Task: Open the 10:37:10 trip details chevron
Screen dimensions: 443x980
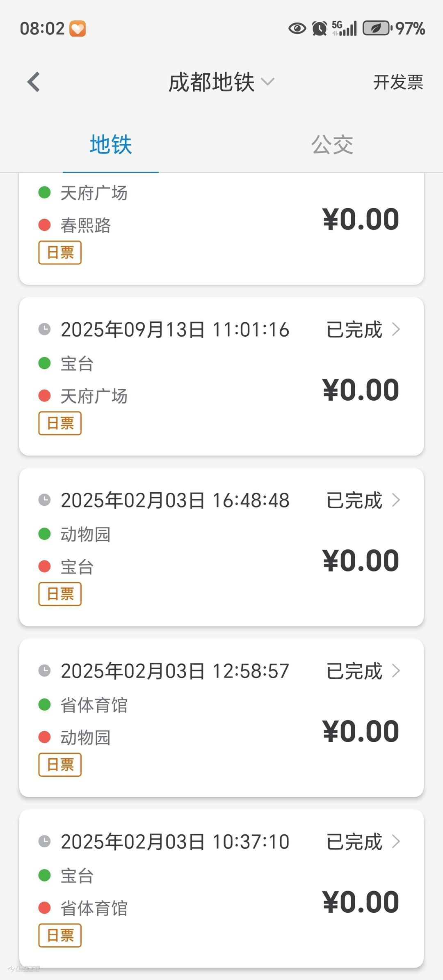Action: coord(396,842)
